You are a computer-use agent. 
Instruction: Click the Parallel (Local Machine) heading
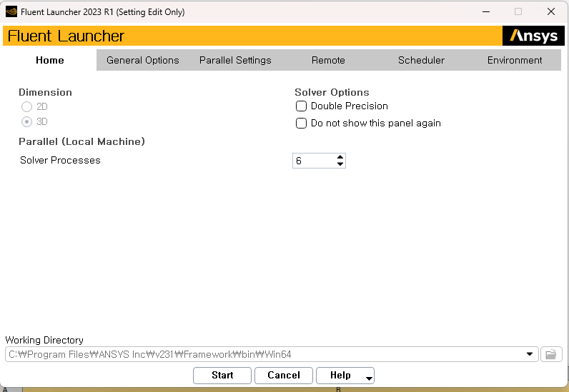click(x=81, y=141)
